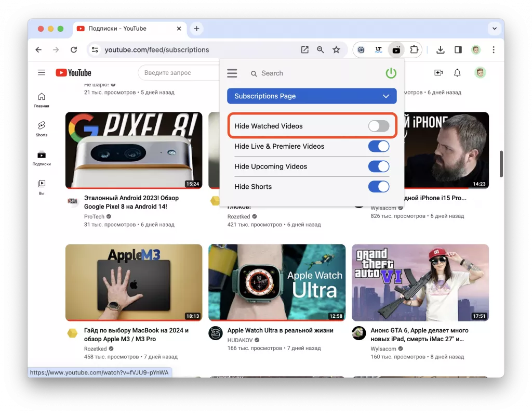Click the extension's power button

click(390, 73)
